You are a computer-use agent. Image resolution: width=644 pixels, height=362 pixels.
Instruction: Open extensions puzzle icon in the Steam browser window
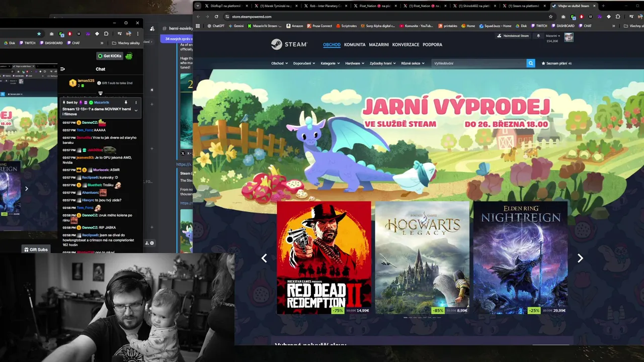click(x=618, y=17)
